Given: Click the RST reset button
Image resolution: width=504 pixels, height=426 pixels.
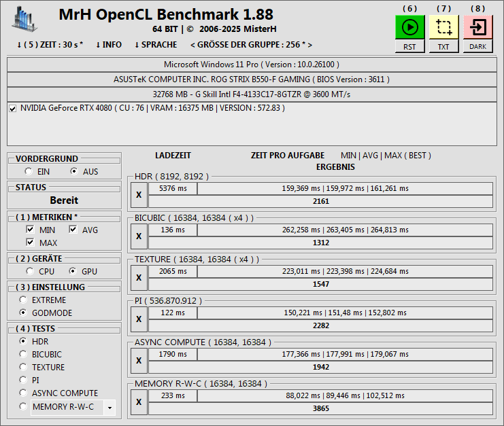Looking at the screenshot, I should pos(410,47).
